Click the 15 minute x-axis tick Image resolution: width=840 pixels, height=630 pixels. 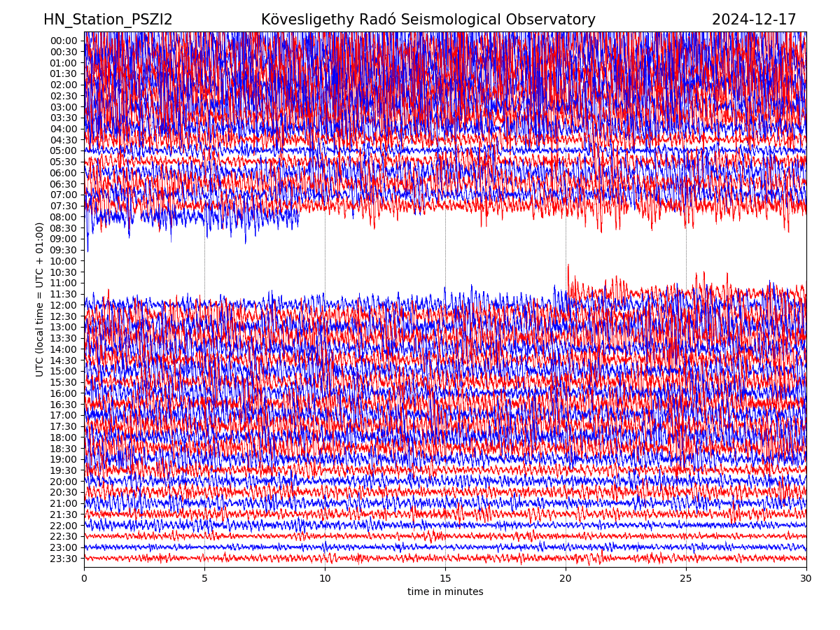[445, 578]
